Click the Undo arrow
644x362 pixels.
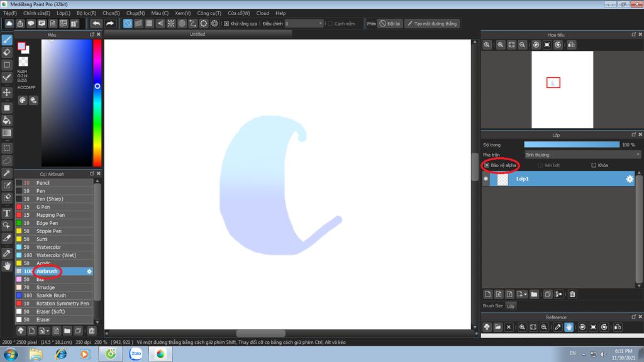(x=96, y=23)
